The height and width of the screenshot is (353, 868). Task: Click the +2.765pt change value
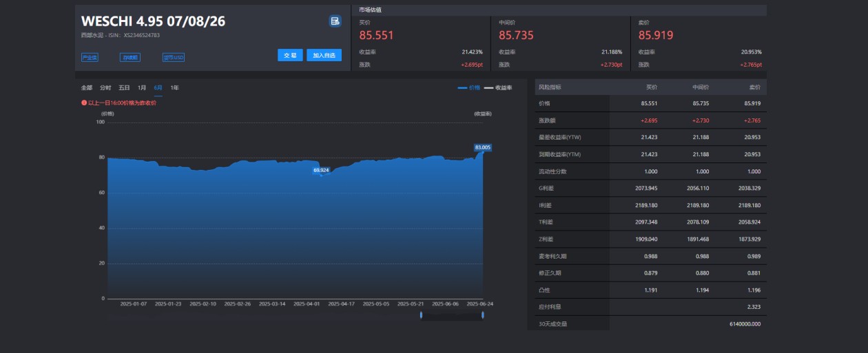click(751, 65)
